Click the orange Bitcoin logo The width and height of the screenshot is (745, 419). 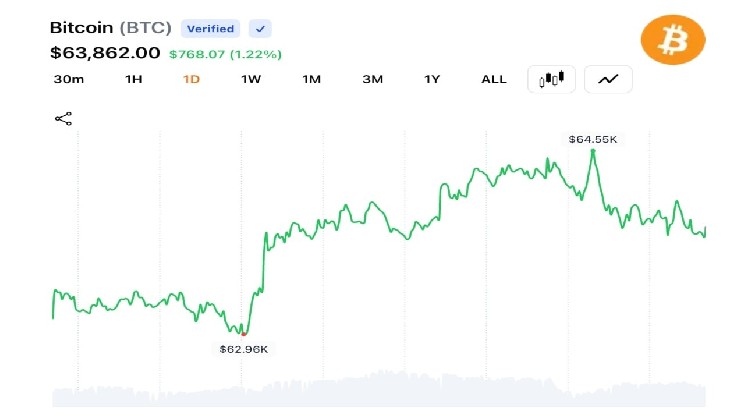coord(673,39)
